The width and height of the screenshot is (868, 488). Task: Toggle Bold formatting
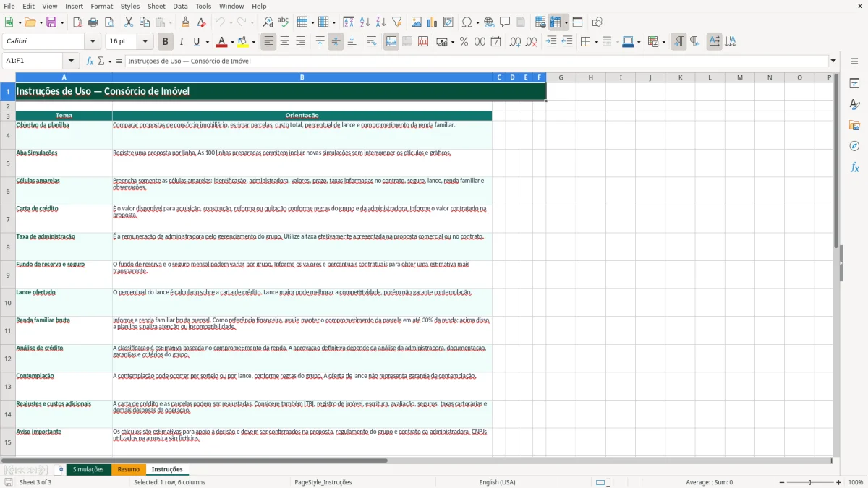point(166,42)
